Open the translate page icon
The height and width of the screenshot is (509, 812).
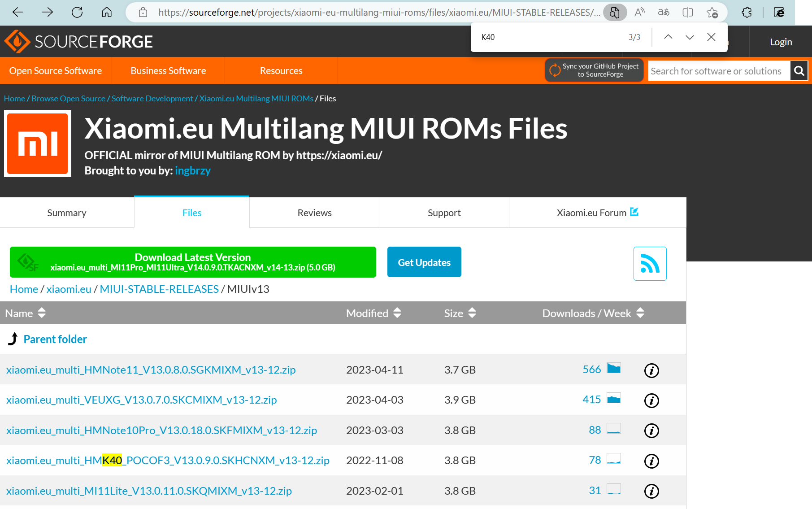click(664, 12)
